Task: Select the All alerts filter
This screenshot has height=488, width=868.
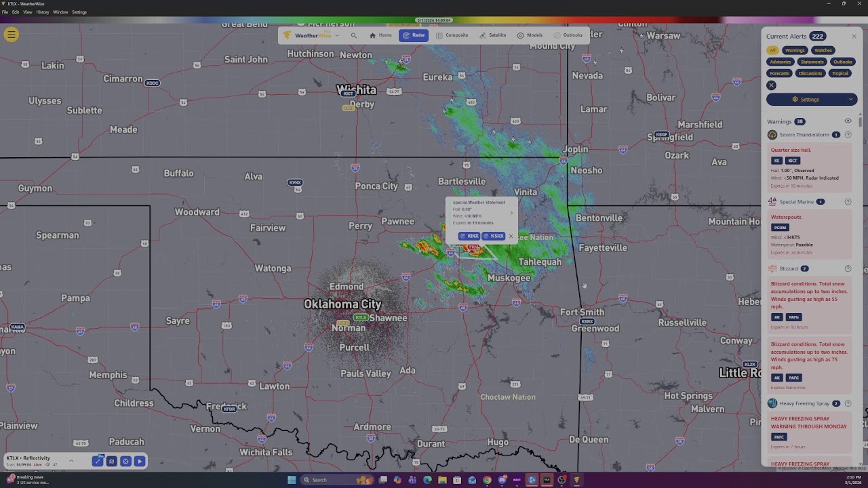Action: coord(772,50)
